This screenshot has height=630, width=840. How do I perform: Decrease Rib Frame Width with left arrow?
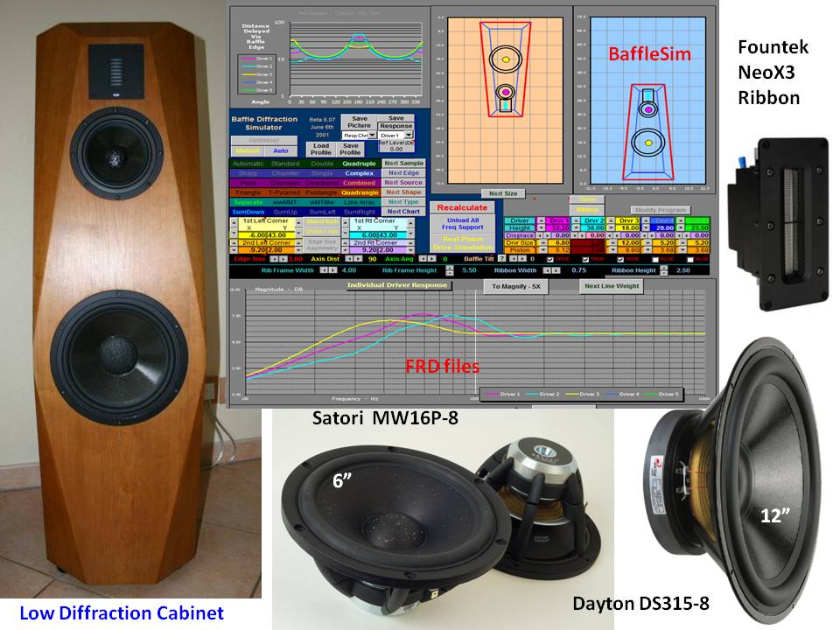[324, 270]
